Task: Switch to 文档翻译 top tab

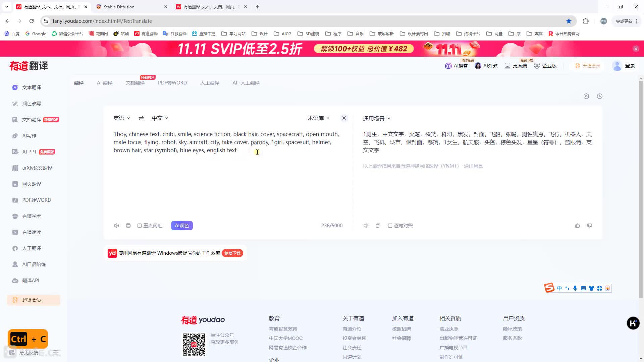Action: (x=135, y=83)
